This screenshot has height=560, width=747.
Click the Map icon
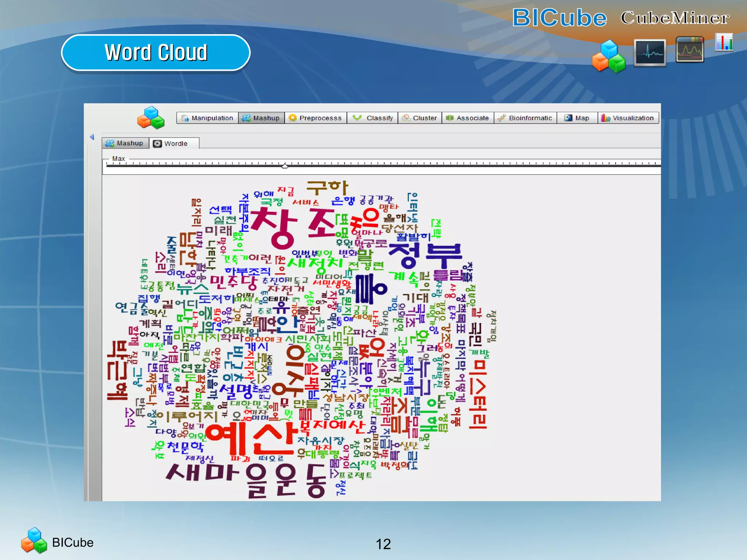(x=568, y=118)
